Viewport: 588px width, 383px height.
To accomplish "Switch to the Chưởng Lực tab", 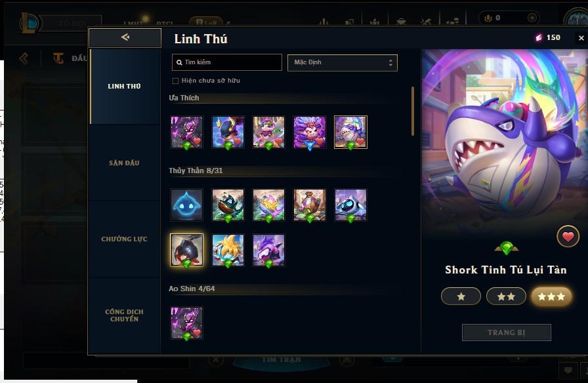I will pyautogui.click(x=124, y=239).
